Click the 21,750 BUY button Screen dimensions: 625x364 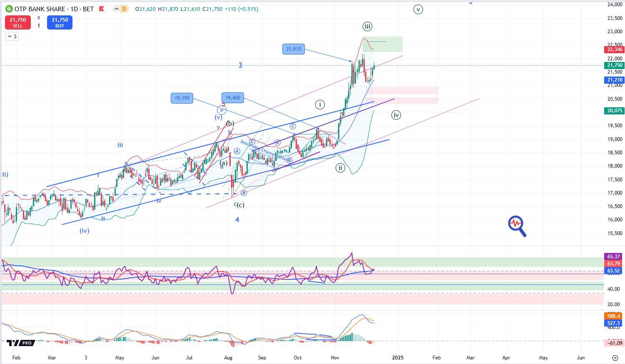[60, 22]
